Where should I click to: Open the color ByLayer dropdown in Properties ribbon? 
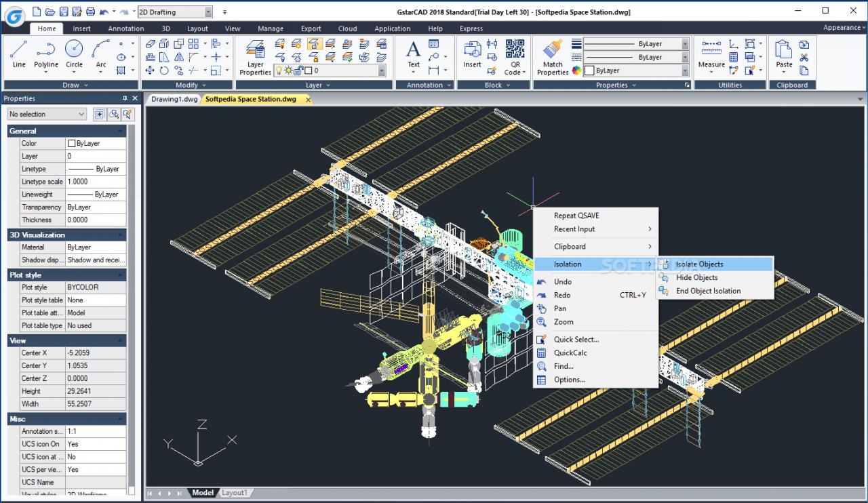pos(685,71)
